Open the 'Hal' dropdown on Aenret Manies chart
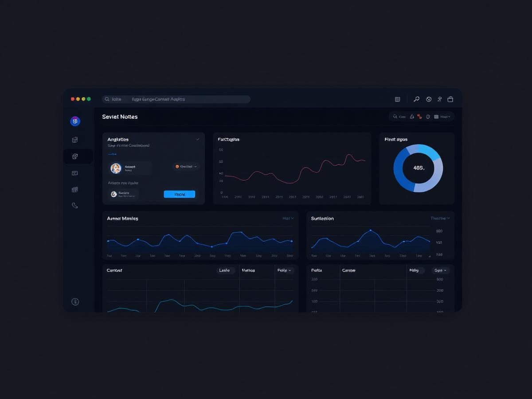 (288, 218)
